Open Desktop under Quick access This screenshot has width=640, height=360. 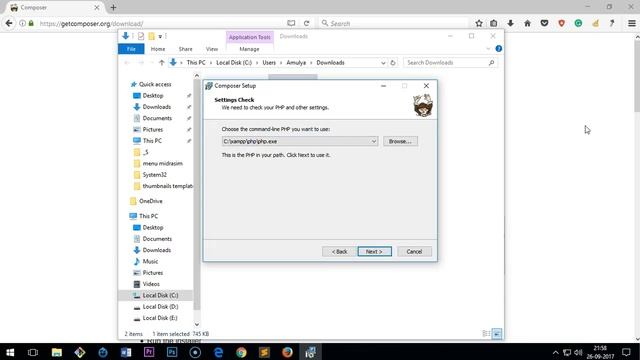(153, 96)
